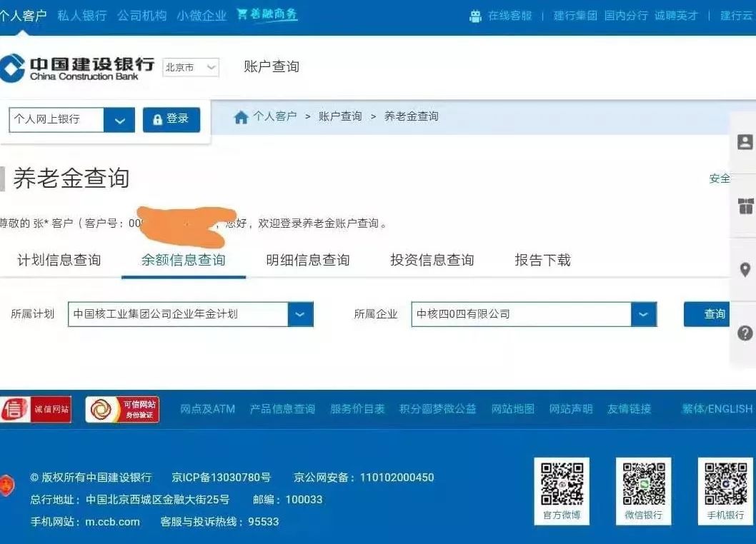This screenshot has height=544, width=756.
Task: Click the 诚信网站 badge
Action: 36,409
